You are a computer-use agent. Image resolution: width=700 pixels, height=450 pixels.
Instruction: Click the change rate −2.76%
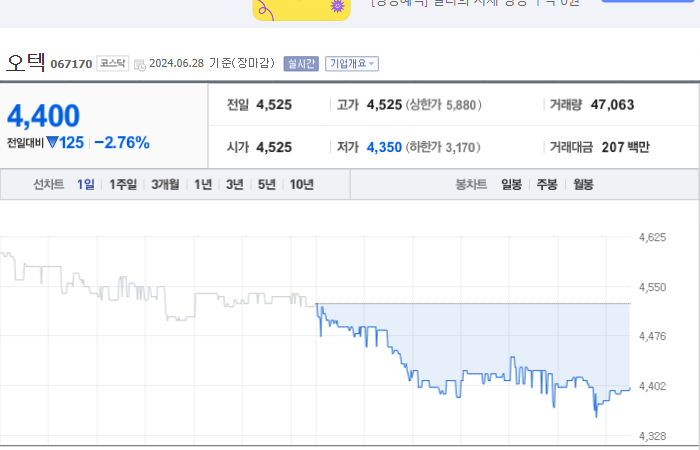[122, 143]
